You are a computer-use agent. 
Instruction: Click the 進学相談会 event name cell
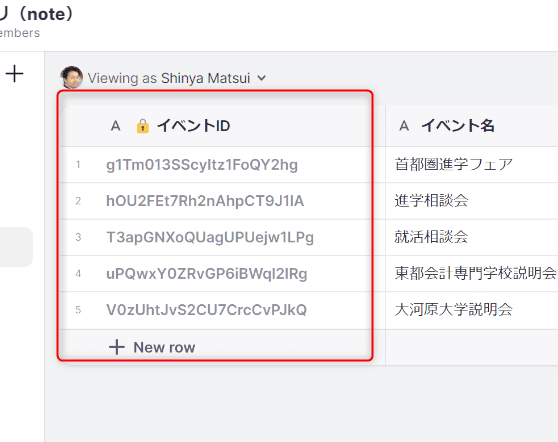(x=472, y=201)
